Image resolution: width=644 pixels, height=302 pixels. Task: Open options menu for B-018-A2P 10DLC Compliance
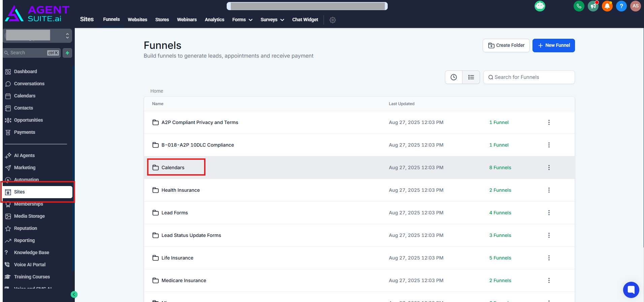pos(549,145)
